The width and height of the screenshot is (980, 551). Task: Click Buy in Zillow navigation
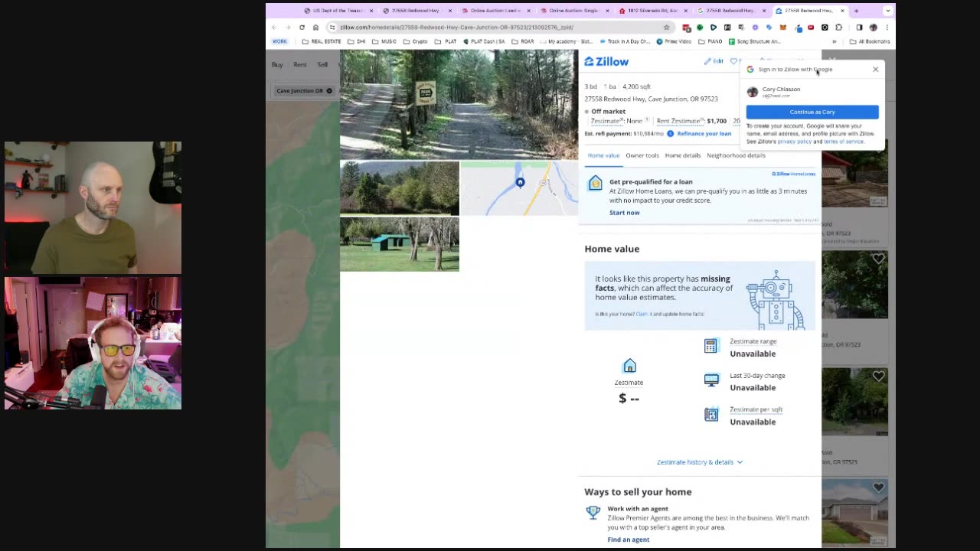tap(277, 65)
